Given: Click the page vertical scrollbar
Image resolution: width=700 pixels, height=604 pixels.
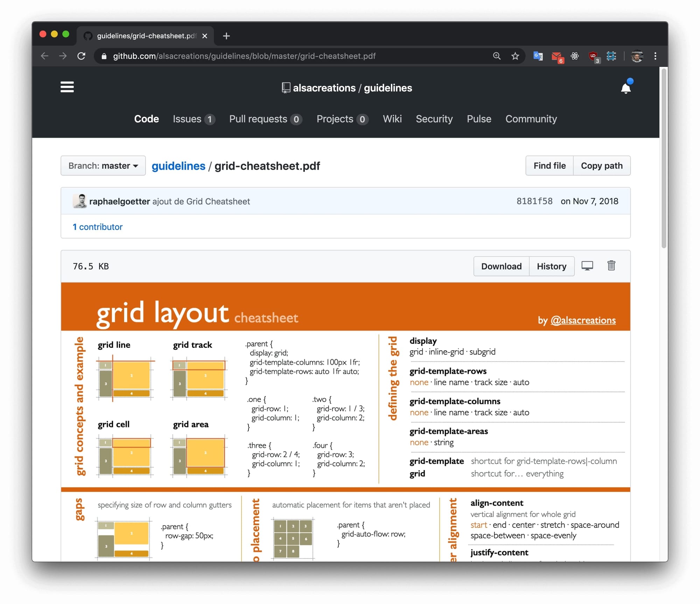Looking at the screenshot, I should [664, 158].
